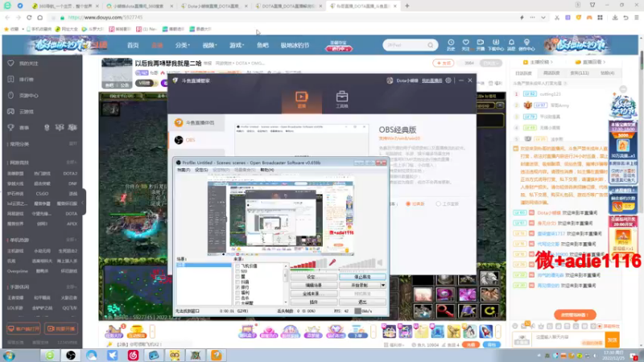Screen dimensions: 644x362
Task: Open OBS icon in Windows taskbar
Action: click(71, 355)
